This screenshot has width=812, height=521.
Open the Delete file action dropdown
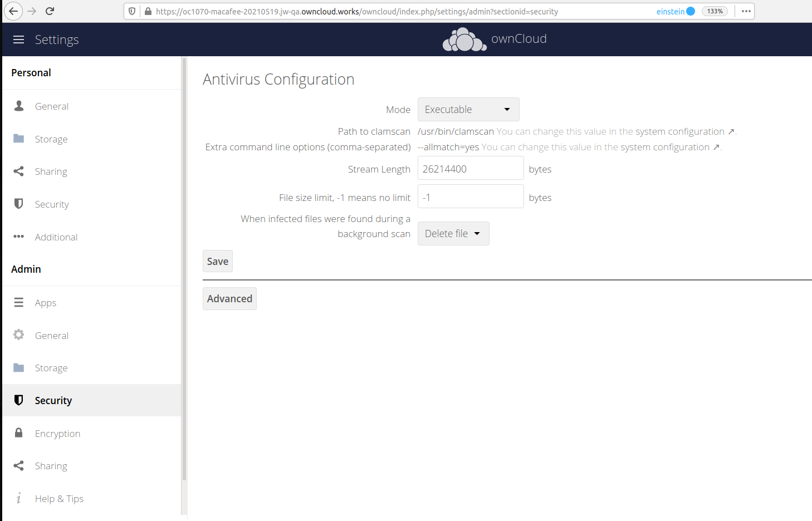click(x=453, y=233)
